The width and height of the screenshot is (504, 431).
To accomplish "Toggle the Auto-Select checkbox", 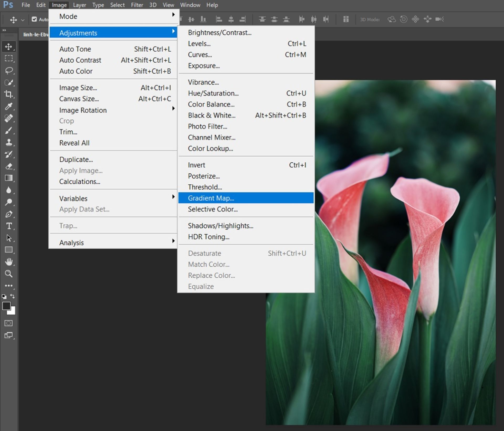I will [x=34, y=19].
